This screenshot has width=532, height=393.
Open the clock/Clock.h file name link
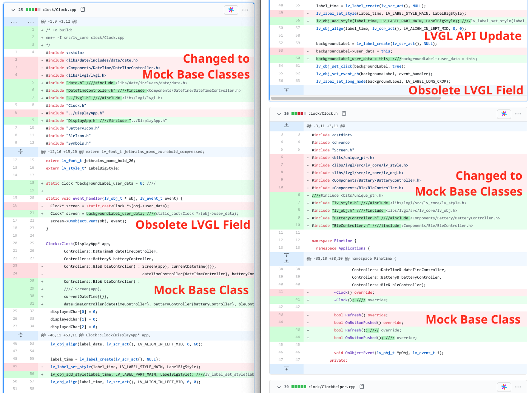point(323,114)
